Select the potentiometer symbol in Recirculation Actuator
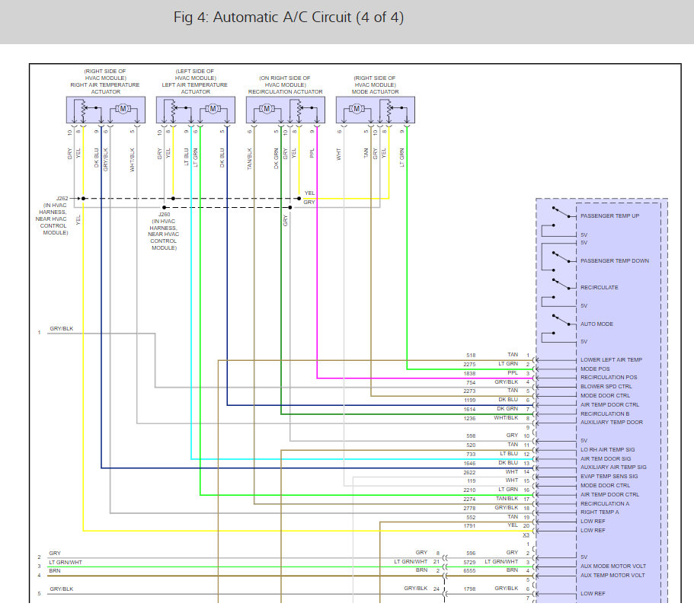The height and width of the screenshot is (616, 694). click(299, 109)
